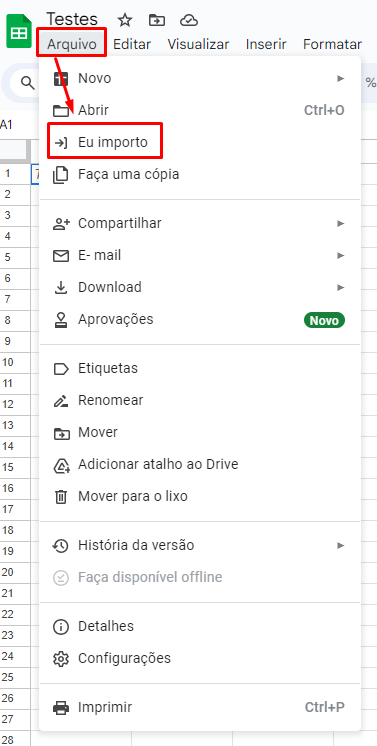Open the Google Sheets home icon
This screenshot has width=377, height=746.
click(19, 31)
